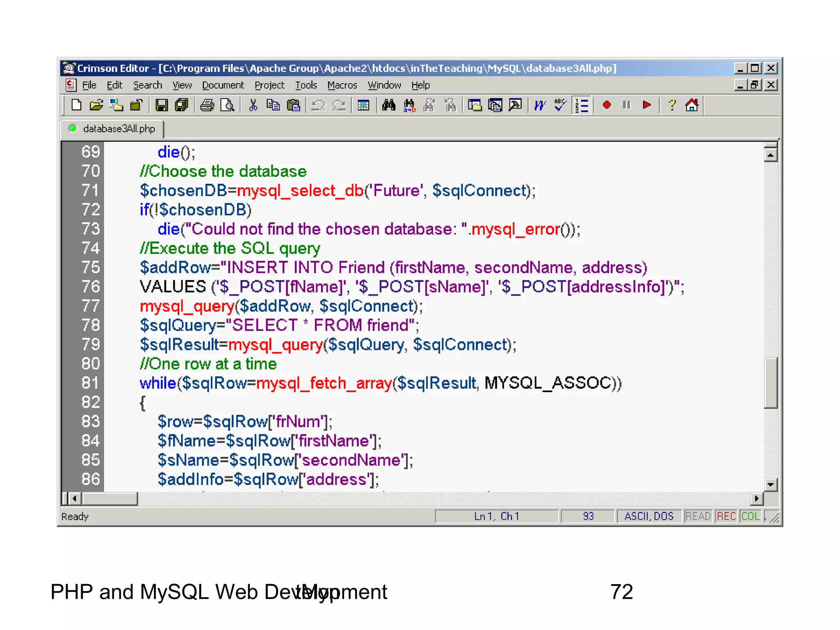The width and height of the screenshot is (840, 630).
Task: Cut selection with the scissors icon
Action: 253,105
